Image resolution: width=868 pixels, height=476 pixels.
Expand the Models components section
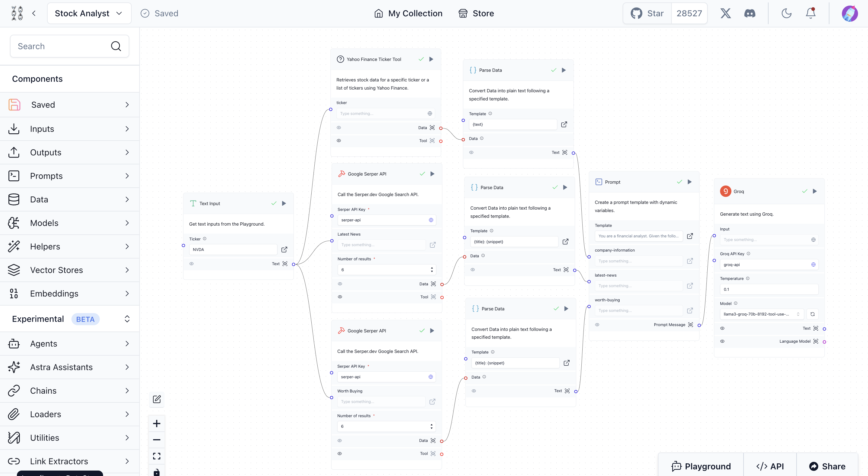[70, 223]
